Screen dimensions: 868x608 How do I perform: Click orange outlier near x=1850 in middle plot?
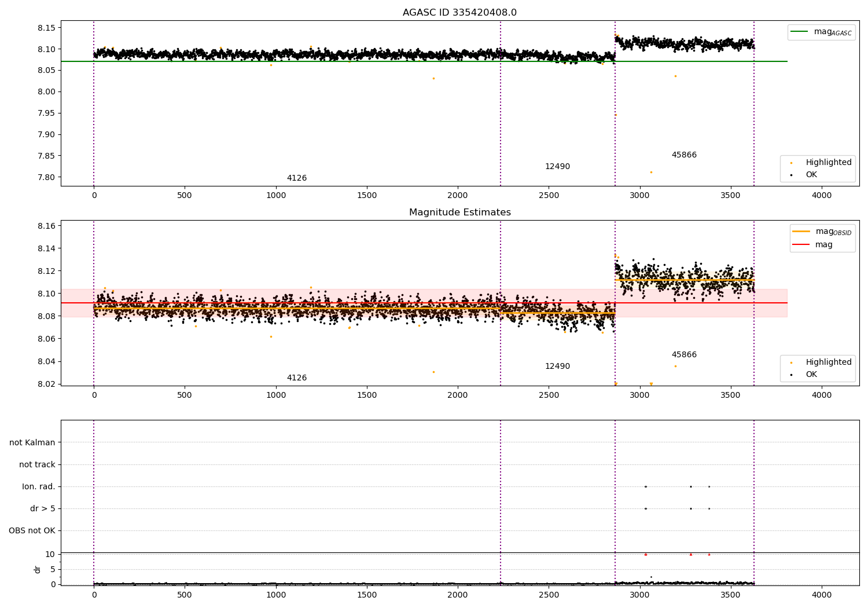click(433, 372)
